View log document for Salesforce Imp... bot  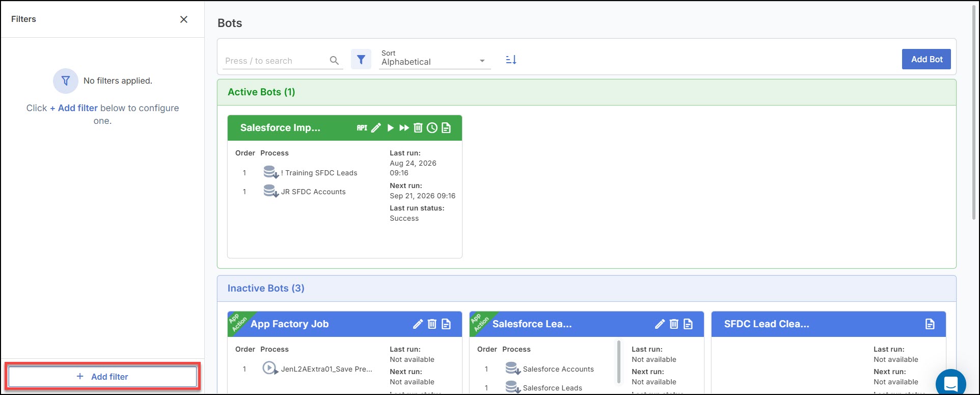coord(446,128)
